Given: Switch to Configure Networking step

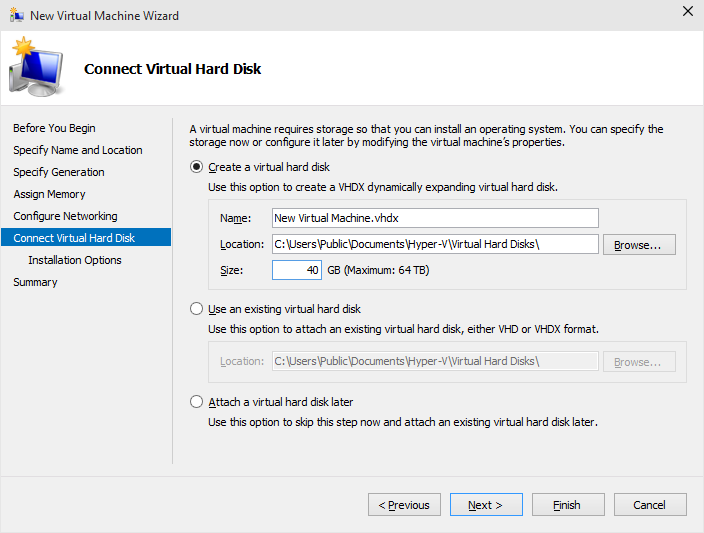Looking at the screenshot, I should coord(65,216).
